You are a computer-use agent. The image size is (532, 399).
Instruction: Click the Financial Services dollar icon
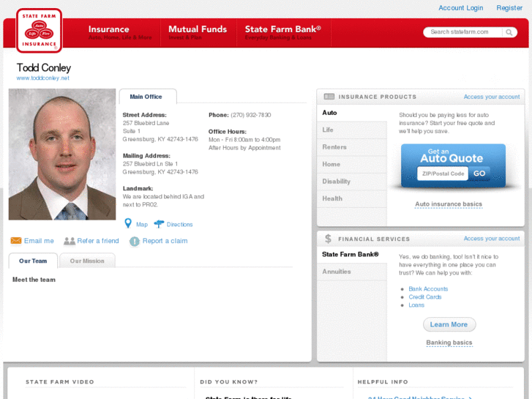[328, 239]
